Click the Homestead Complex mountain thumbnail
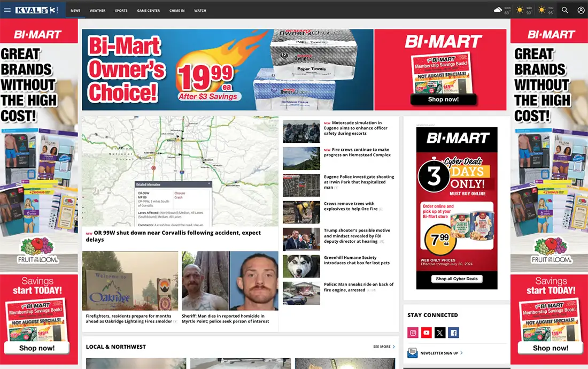Screen dimensions: 588x369 pyautogui.click(x=301, y=158)
